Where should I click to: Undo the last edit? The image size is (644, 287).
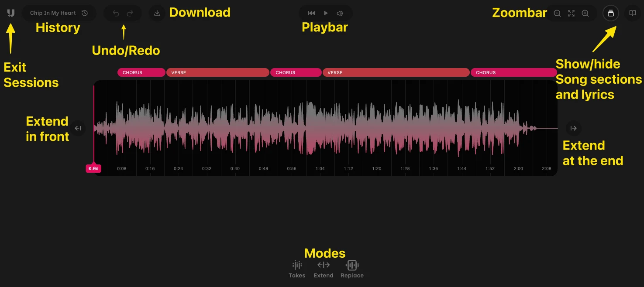(x=116, y=13)
